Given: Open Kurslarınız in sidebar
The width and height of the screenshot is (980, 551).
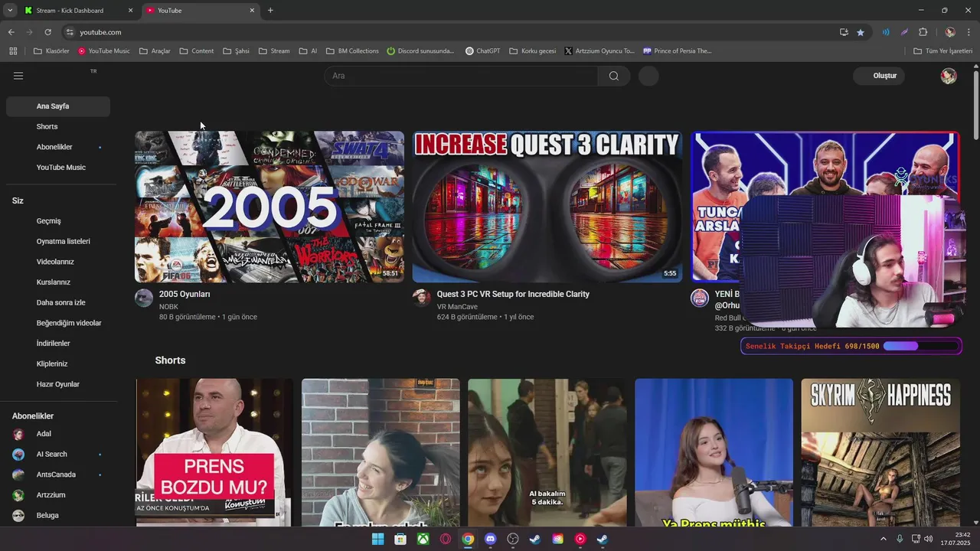Looking at the screenshot, I should pos(58,282).
